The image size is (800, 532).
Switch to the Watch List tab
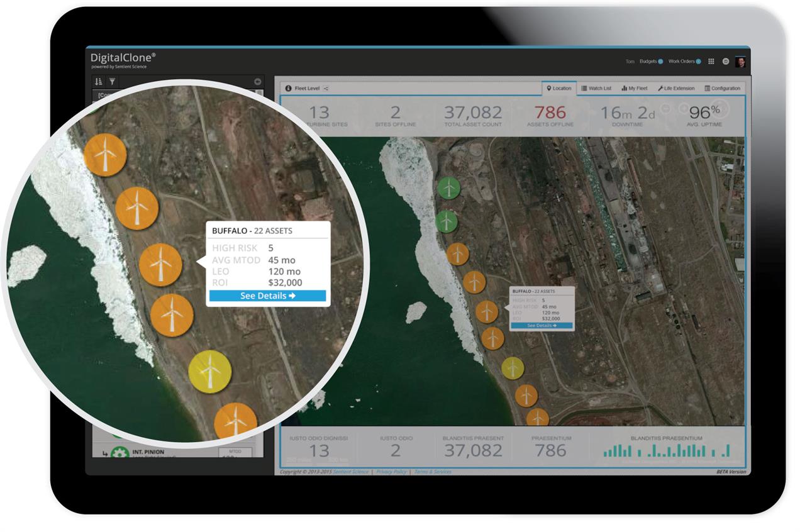596,89
